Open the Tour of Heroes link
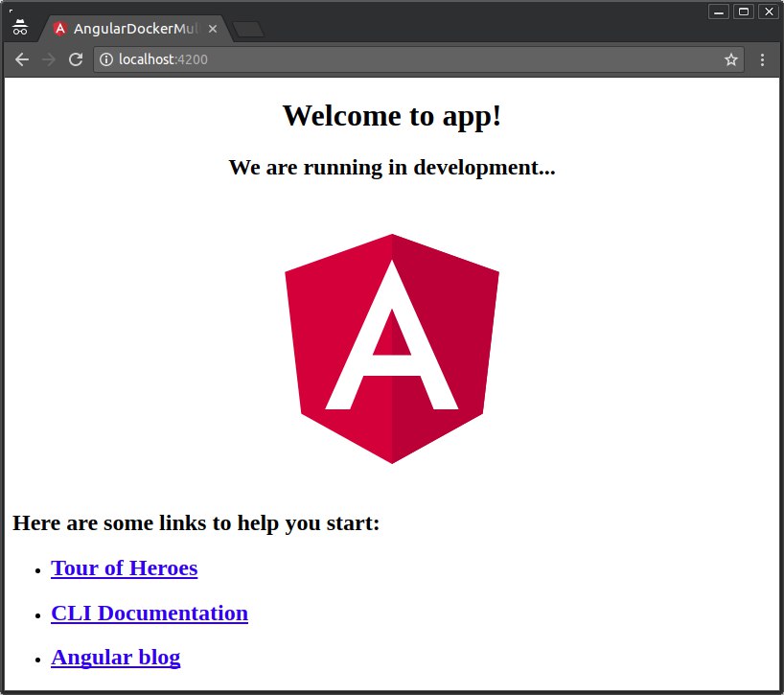Screen dimensions: 784x695 coord(124,568)
